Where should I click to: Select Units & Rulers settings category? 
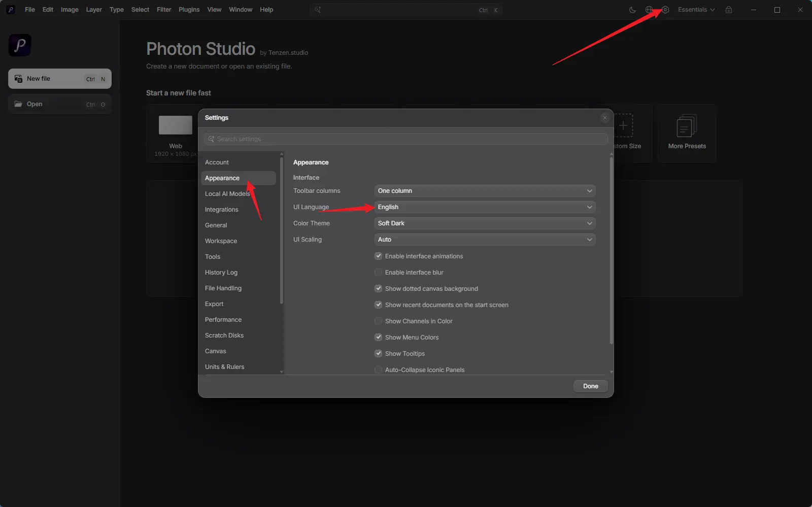239,367
